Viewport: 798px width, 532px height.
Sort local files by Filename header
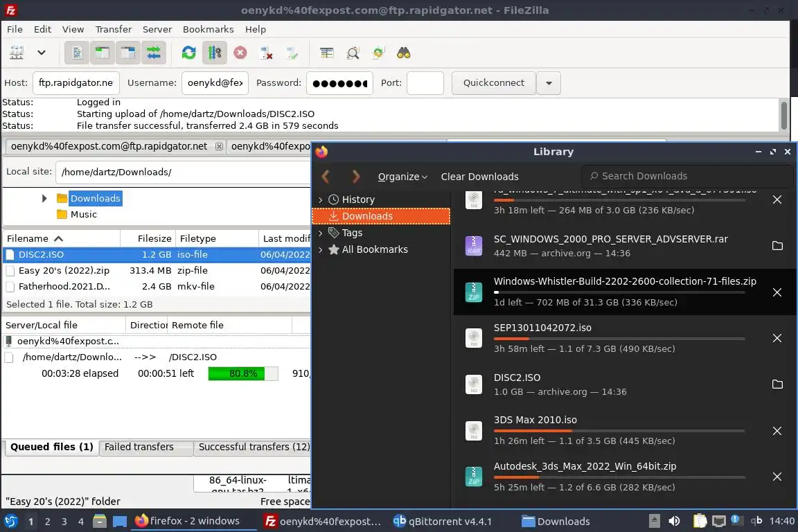coord(61,238)
